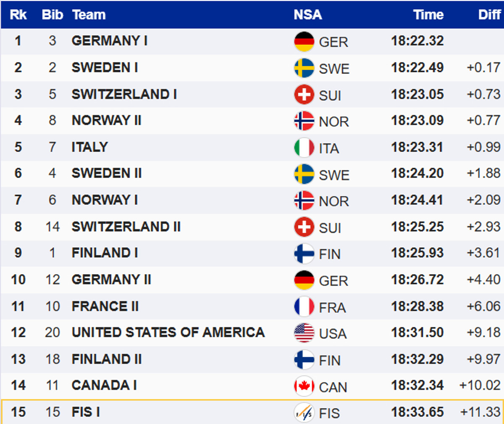
Task: Click the FIS logo icon in last row
Action: click(x=304, y=412)
